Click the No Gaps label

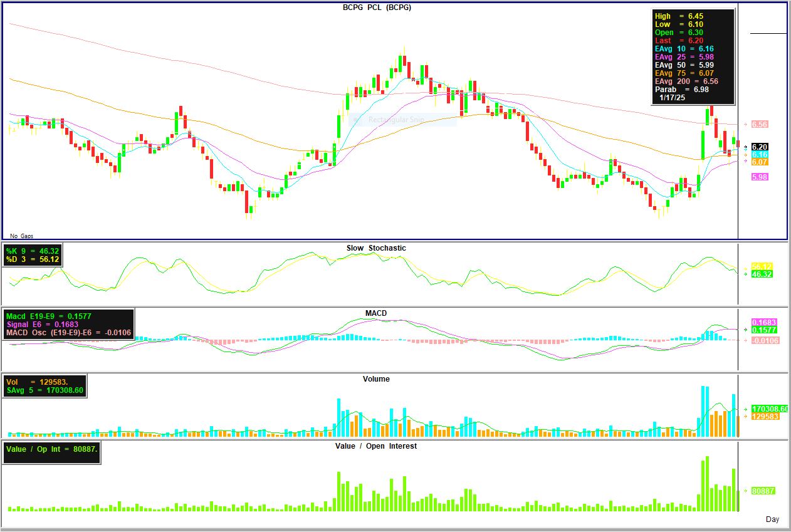[22, 236]
